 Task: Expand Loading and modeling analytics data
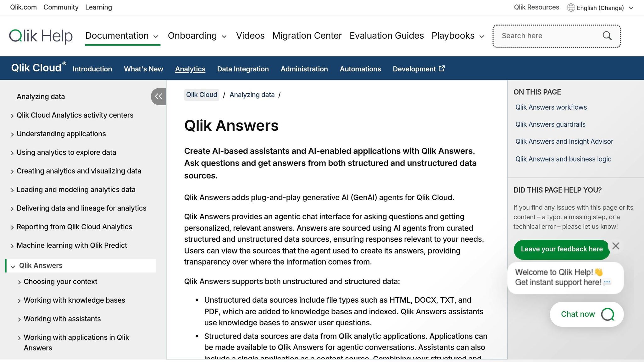12,190
